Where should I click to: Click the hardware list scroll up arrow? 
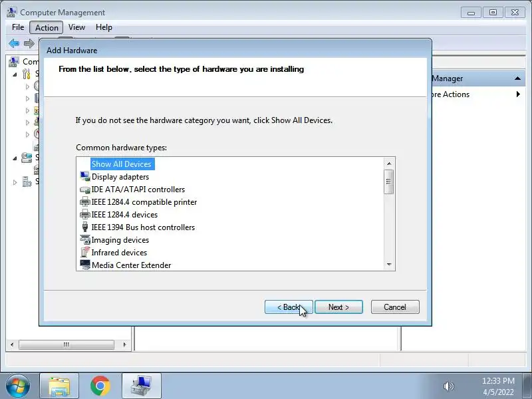pos(389,164)
